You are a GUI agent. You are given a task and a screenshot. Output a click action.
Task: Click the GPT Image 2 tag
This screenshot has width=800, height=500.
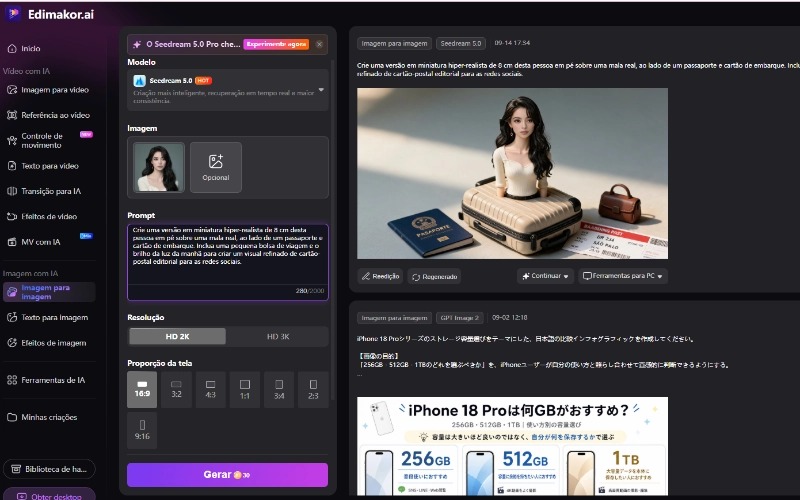point(460,318)
